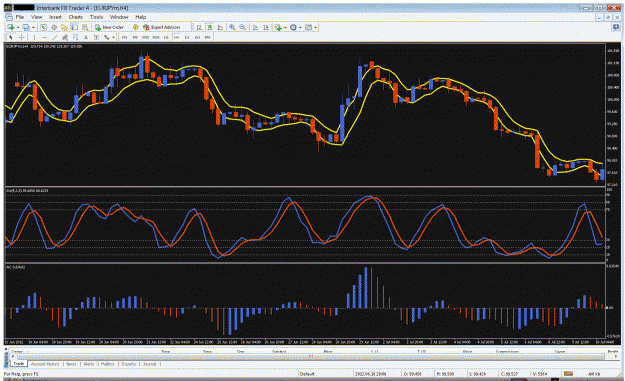
Task: Expand the New Chart dropdown arrow
Action: [x=18, y=27]
